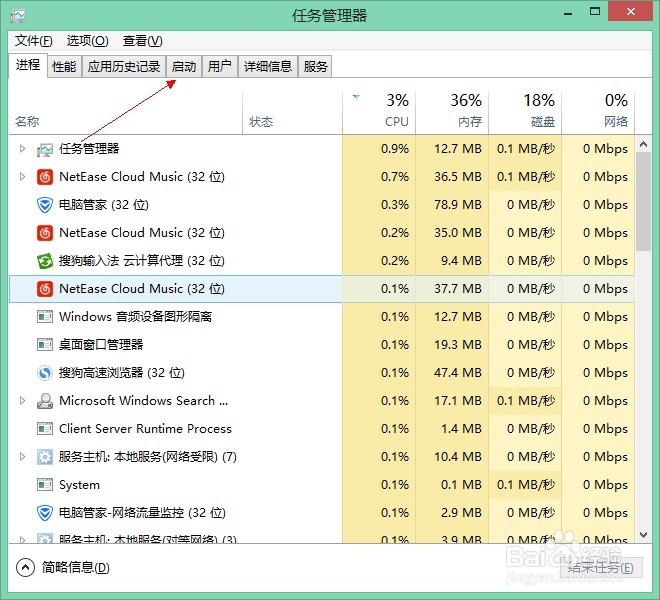Expand the 任务管理器 process group
The height and width of the screenshot is (600, 660).
click(22, 149)
